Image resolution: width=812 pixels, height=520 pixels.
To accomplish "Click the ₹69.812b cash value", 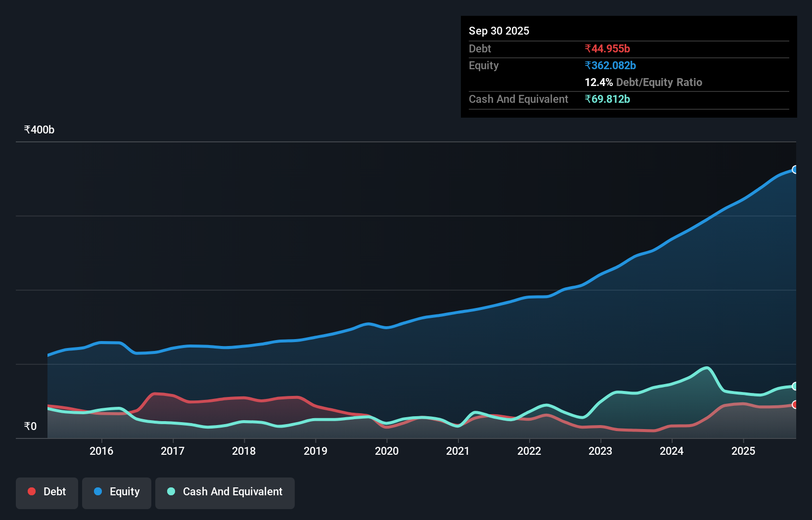I will point(607,99).
